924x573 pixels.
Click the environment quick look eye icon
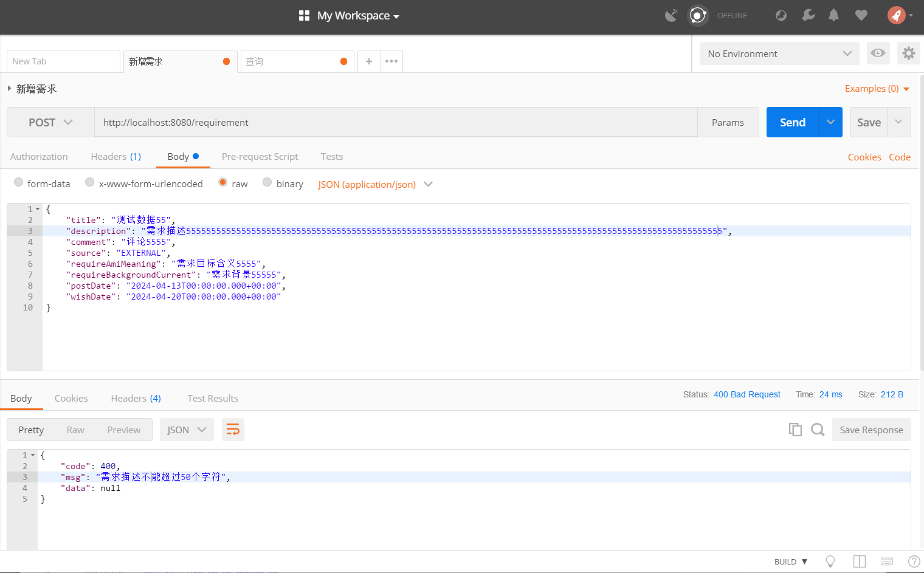point(877,53)
